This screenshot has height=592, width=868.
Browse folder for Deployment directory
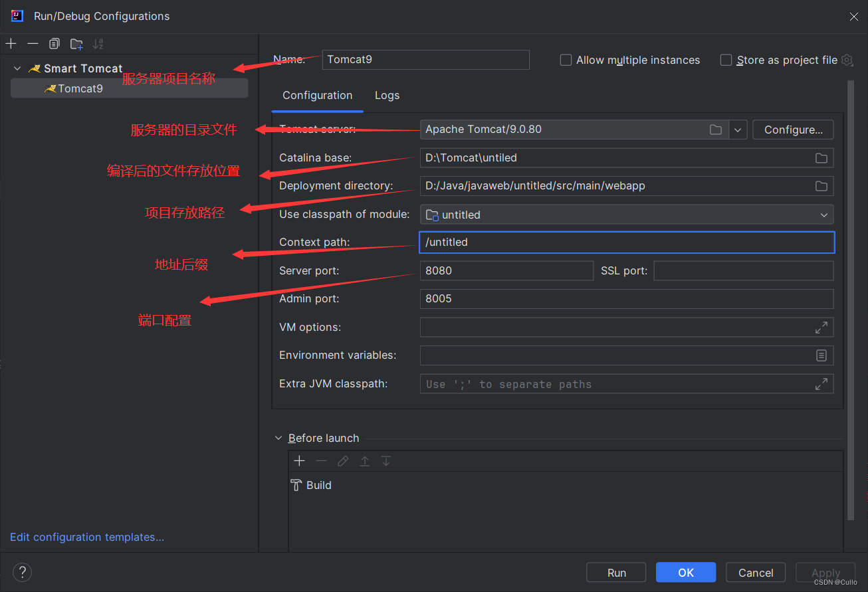tap(821, 186)
